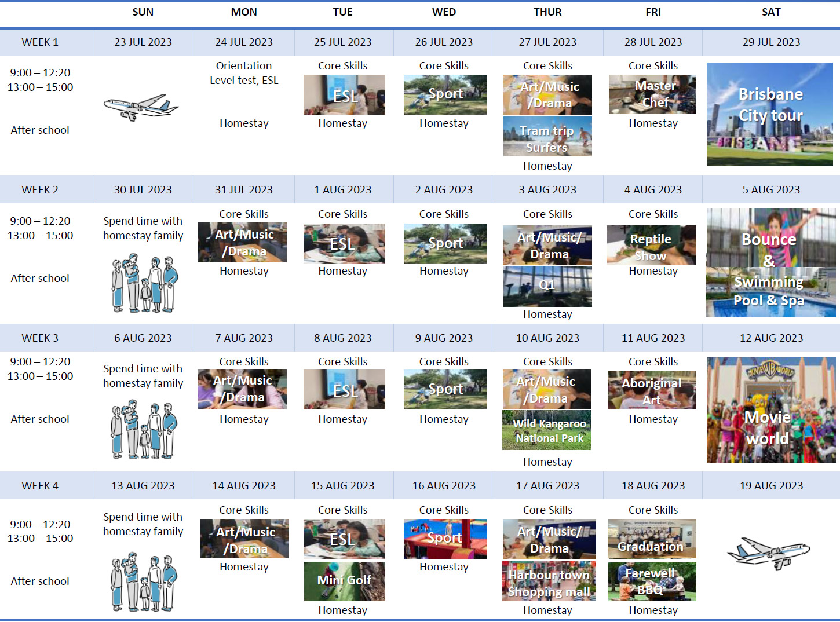Select the Sport thumbnail on 2 AUG 2023
Viewport: 840px width, 622px height.
point(445,243)
